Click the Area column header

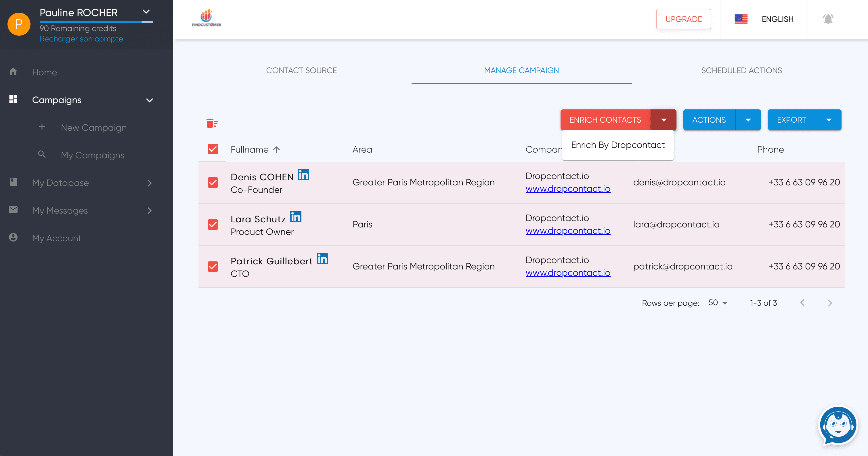(x=362, y=149)
